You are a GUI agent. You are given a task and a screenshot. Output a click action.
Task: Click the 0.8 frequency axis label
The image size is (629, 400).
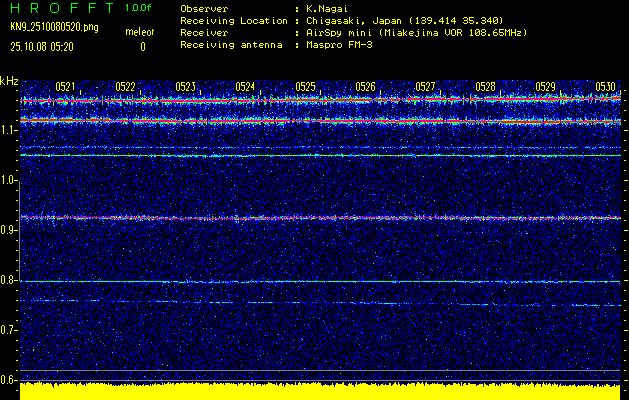9,280
